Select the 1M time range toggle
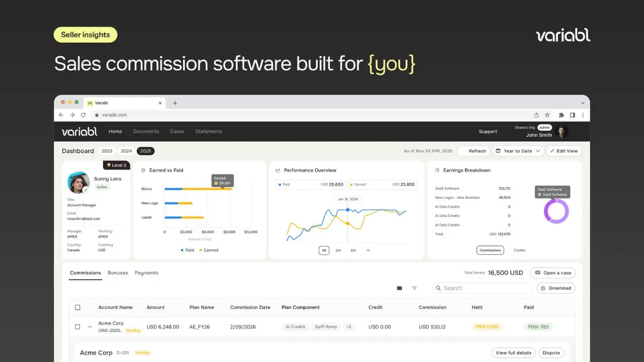644x362 pixels. pos(324,250)
